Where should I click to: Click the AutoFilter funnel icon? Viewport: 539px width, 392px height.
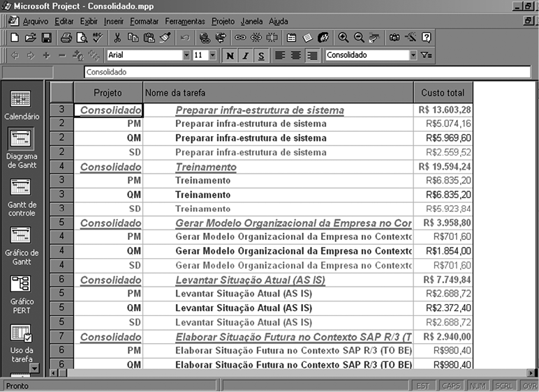tap(427, 55)
